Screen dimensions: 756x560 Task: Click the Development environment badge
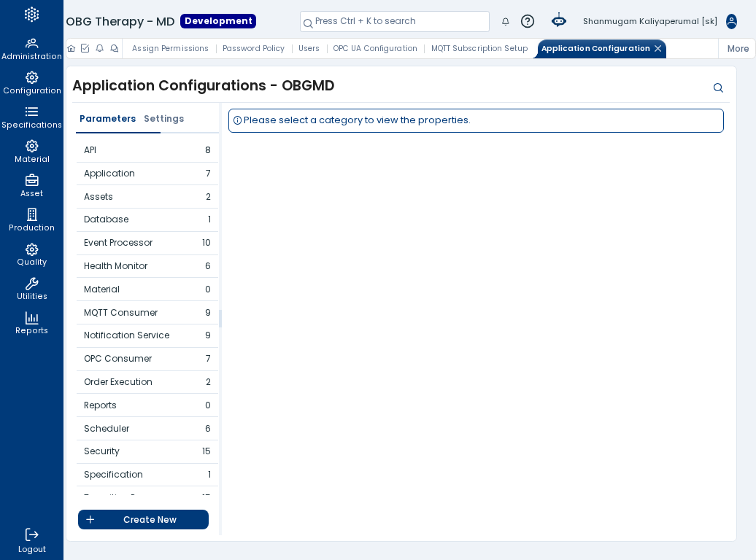pyautogui.click(x=218, y=21)
